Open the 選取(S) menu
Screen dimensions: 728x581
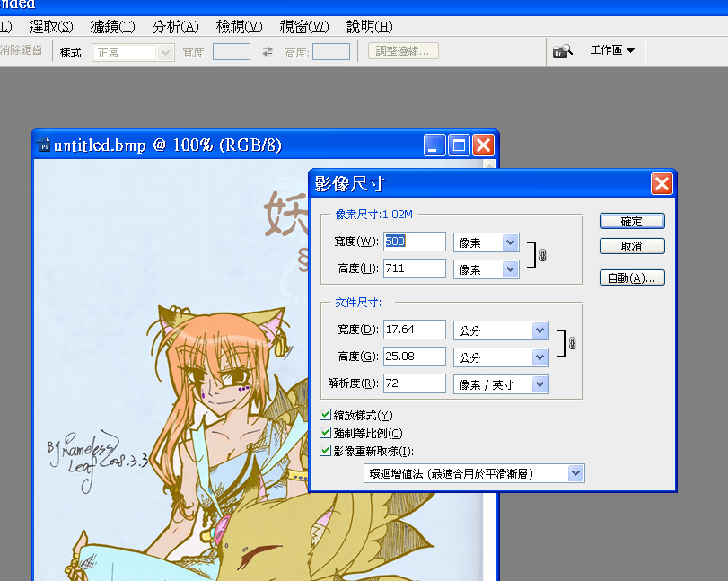click(51, 26)
